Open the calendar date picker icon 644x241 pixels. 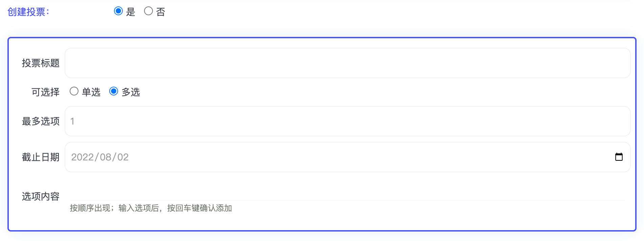pyautogui.click(x=619, y=157)
